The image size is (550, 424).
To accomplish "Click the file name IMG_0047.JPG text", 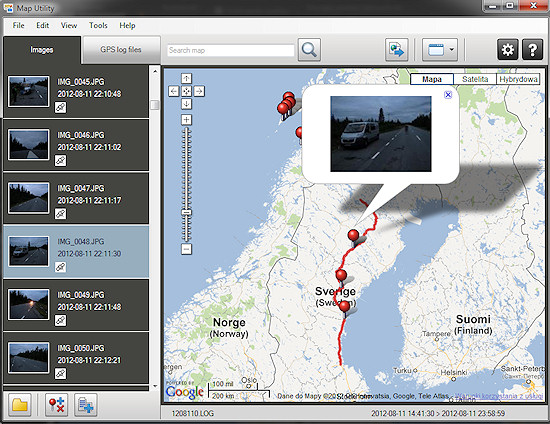I will [81, 188].
